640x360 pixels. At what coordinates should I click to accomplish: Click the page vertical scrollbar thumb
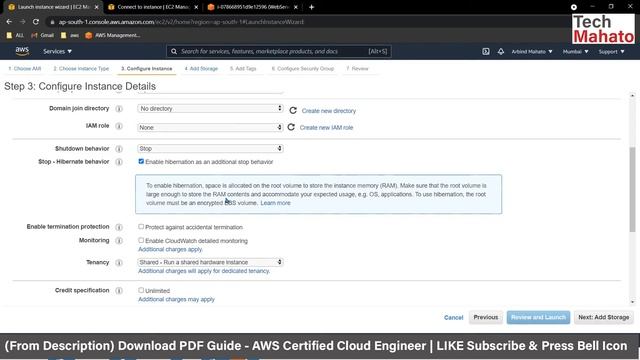632,189
